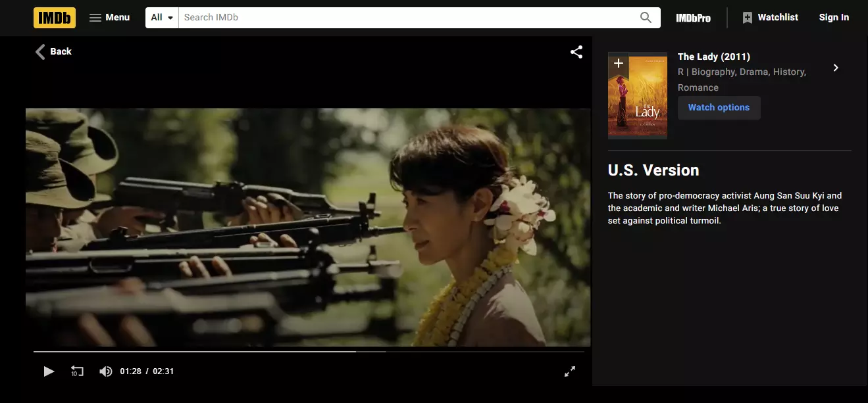Open The Lady (2011) title link

(x=714, y=57)
